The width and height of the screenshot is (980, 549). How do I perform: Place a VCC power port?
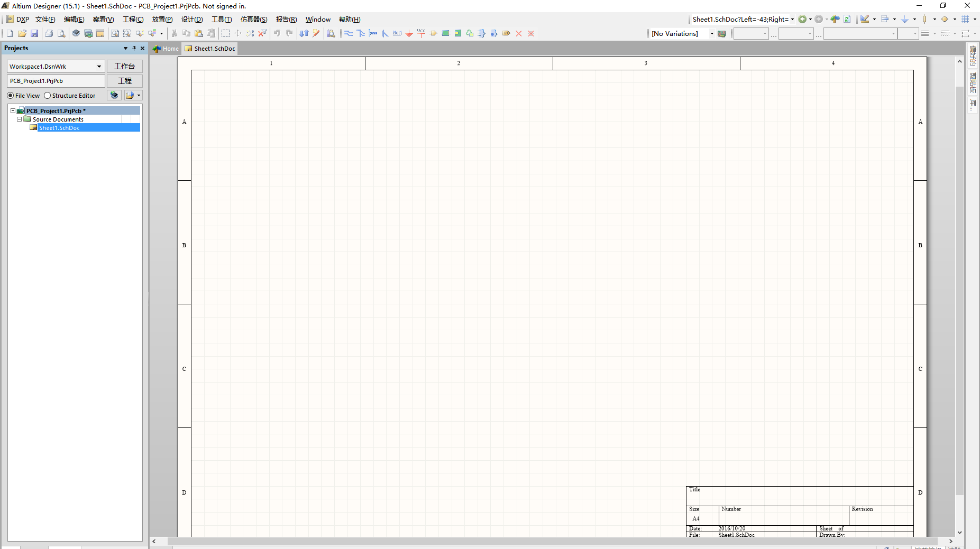coord(422,33)
